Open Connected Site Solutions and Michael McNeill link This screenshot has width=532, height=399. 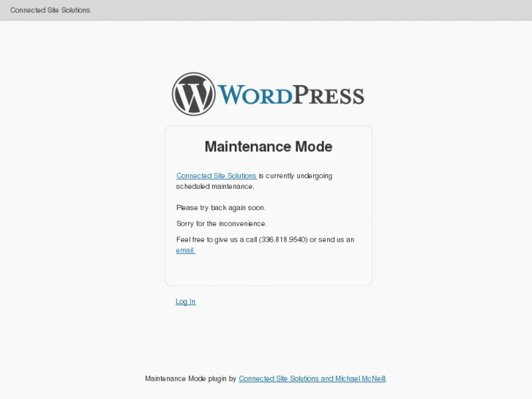312,379
